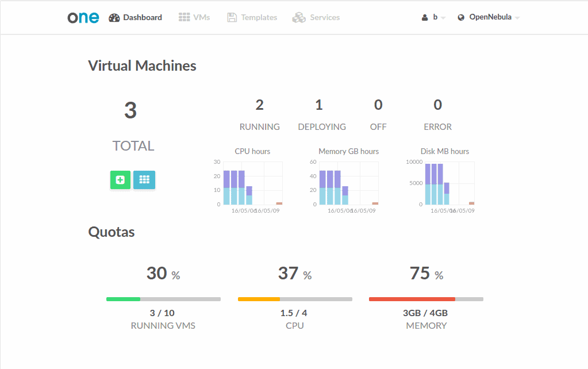This screenshot has height=369, width=588.
Task: Click the Templates floppy disk icon
Action: (232, 17)
